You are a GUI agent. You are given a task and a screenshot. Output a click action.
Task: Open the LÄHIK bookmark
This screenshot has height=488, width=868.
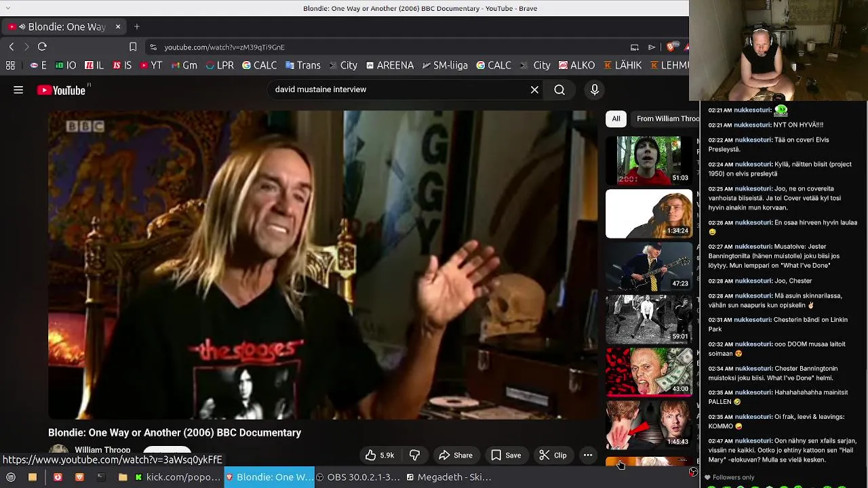(x=623, y=66)
